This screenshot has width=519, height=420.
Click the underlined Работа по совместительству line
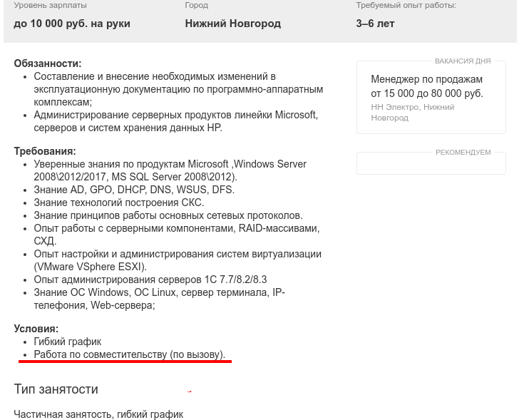[130, 354]
